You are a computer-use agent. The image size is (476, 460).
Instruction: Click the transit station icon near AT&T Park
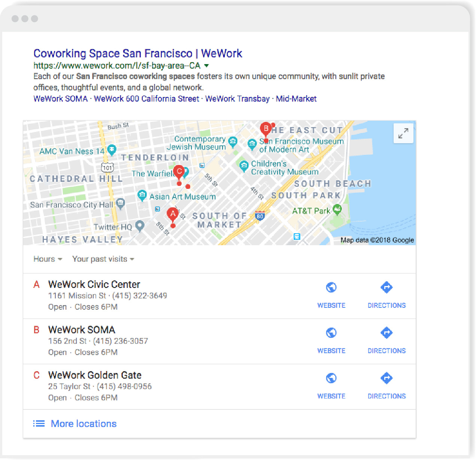(297, 237)
